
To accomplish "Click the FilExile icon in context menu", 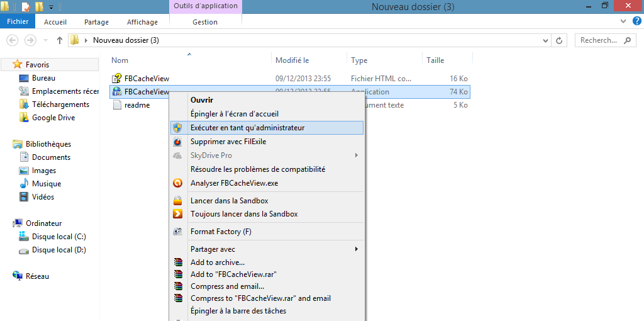I will (x=177, y=142).
